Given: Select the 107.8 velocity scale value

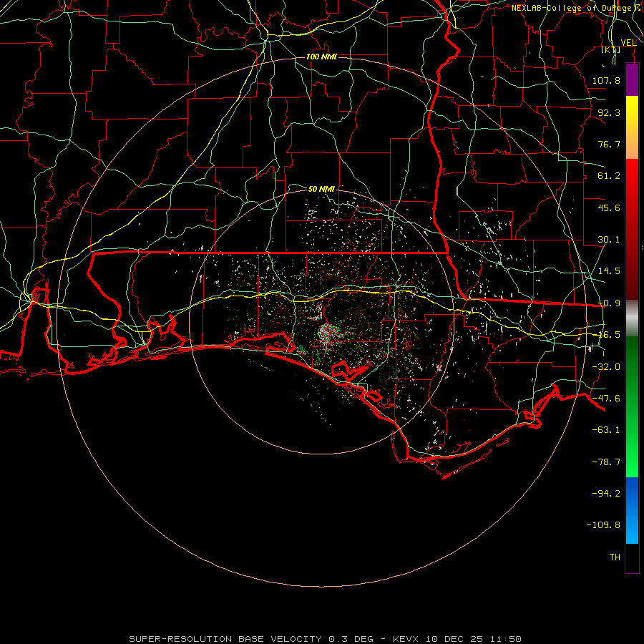Looking at the screenshot, I should (606, 80).
